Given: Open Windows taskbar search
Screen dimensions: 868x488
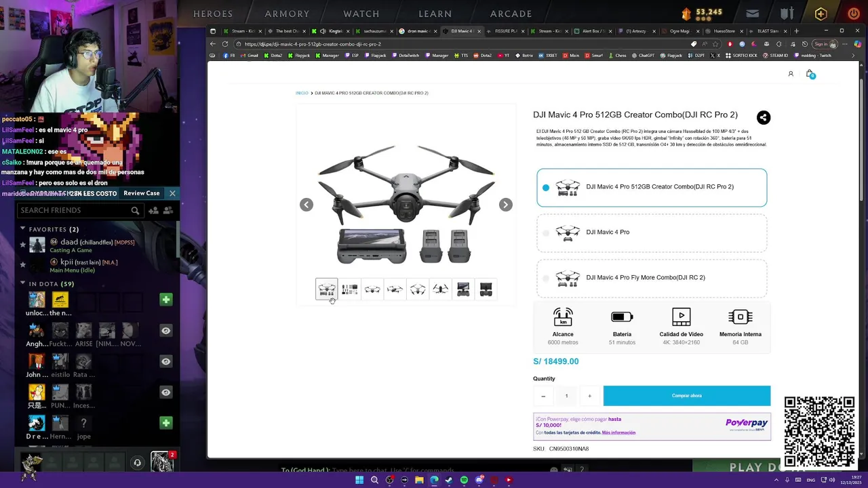Looking at the screenshot, I should click(x=374, y=480).
